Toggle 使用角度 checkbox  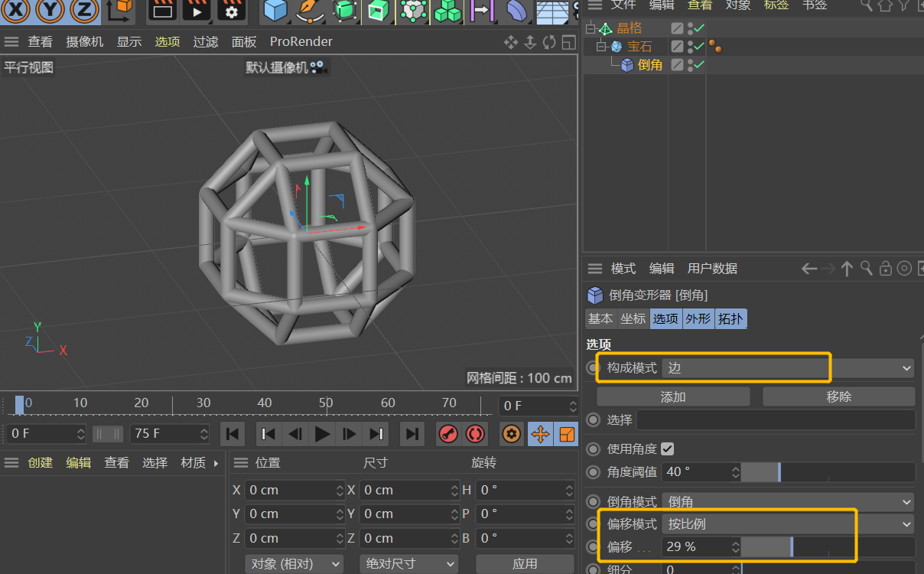pos(668,449)
